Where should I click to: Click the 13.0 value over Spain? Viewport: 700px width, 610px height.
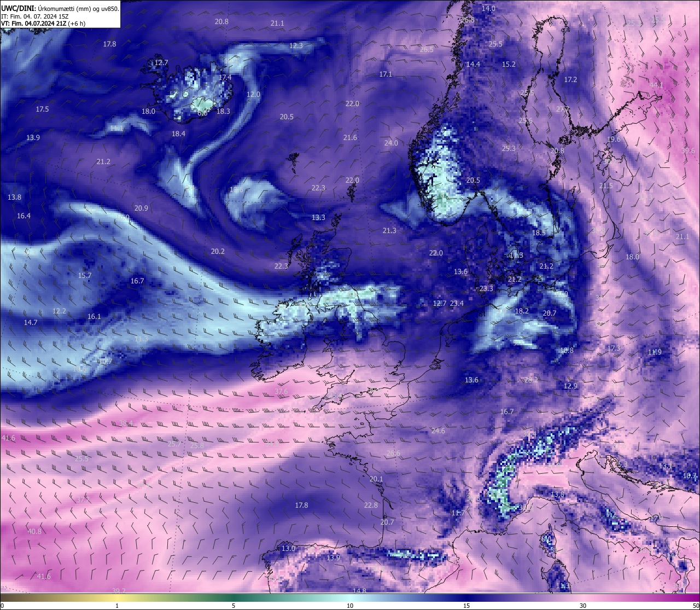click(288, 549)
